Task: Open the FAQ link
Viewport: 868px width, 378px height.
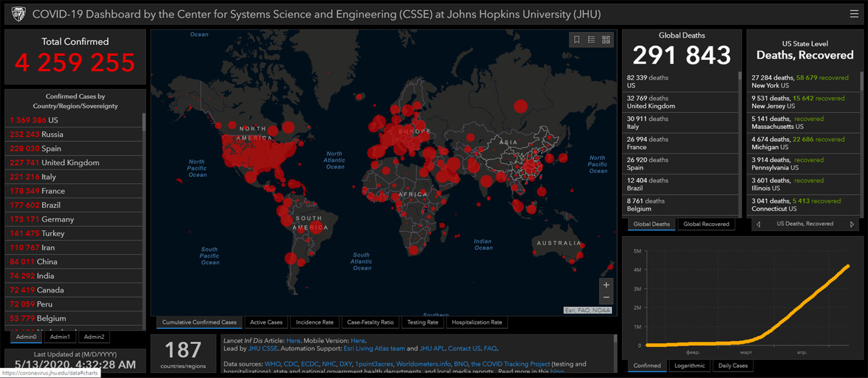Action: point(490,348)
